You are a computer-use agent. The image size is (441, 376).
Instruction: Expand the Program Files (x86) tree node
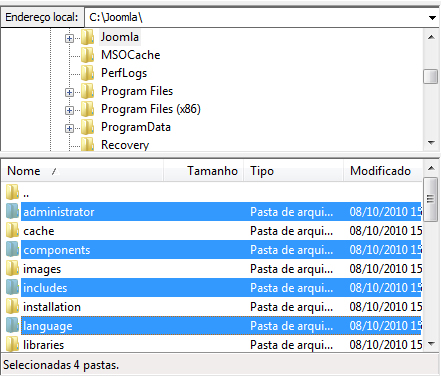coord(69,110)
